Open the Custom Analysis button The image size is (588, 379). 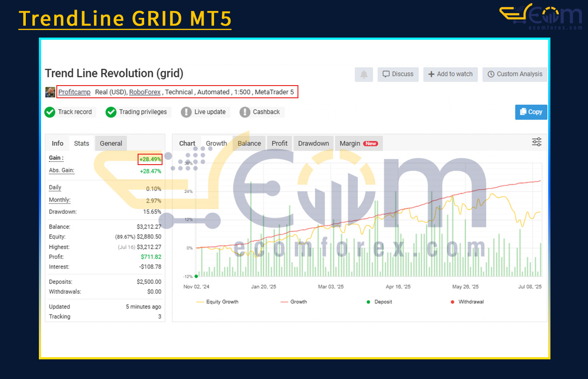pos(515,74)
